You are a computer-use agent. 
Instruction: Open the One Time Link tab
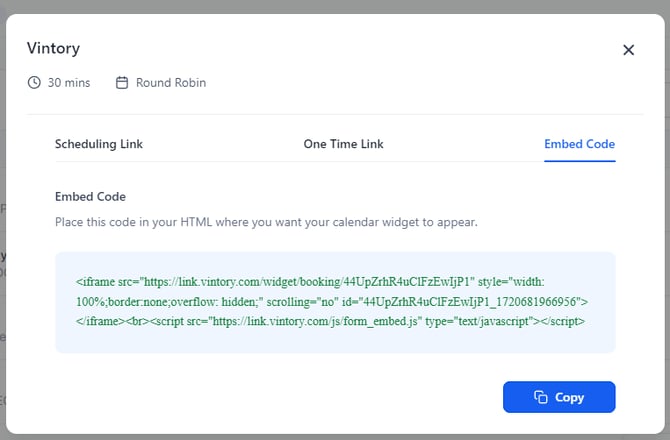coord(343,144)
